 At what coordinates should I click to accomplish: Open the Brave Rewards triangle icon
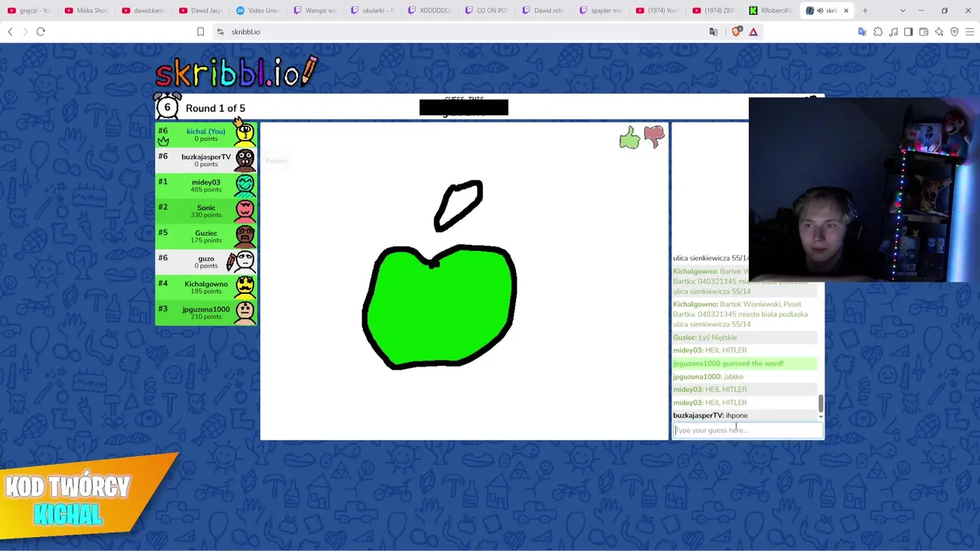coord(753,31)
